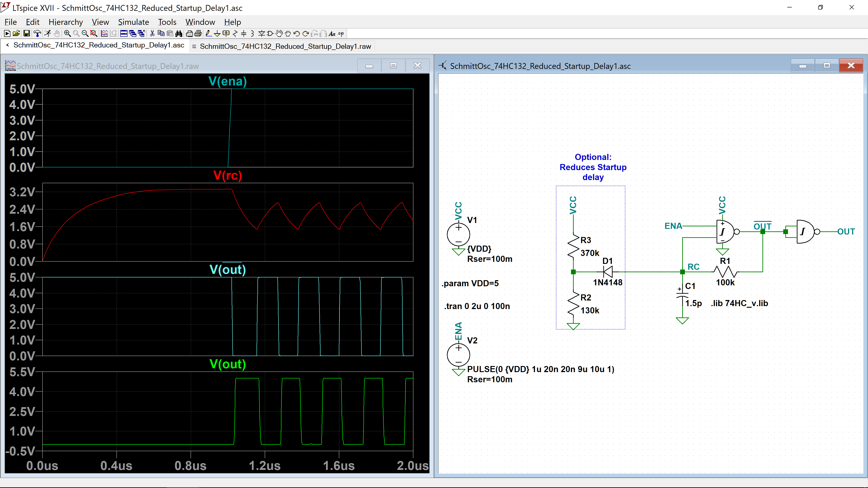The height and width of the screenshot is (488, 868).
Task: Click the R3 370k resistor value
Action: point(590,253)
